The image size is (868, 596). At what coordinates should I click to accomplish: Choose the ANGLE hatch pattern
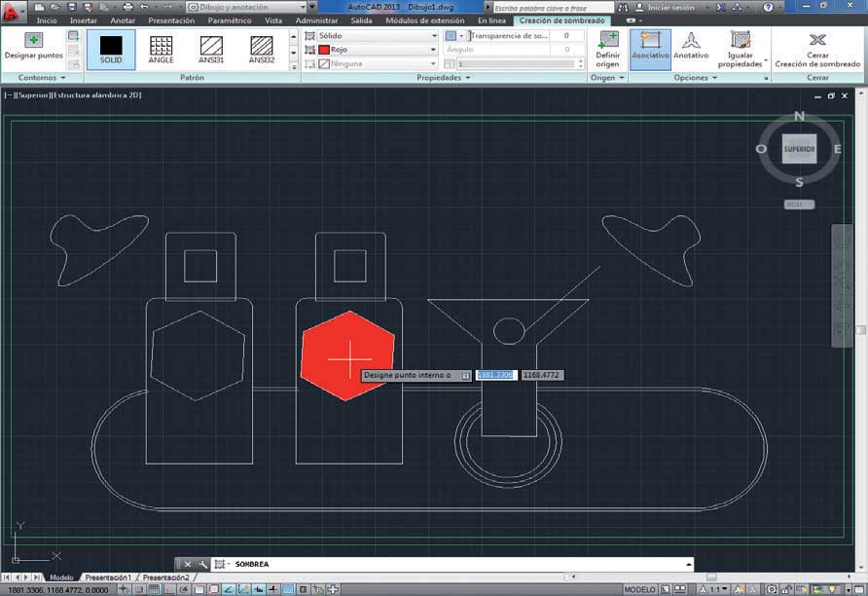pyautogui.click(x=162, y=50)
